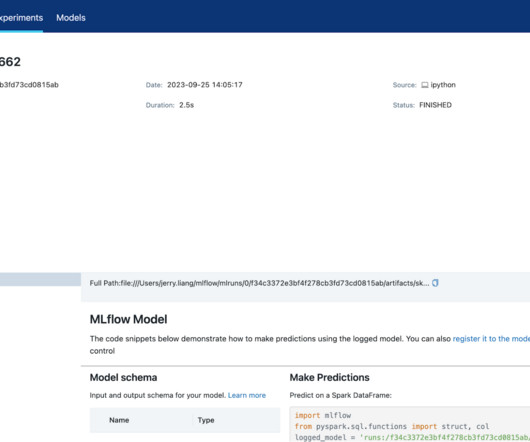Click the Duration: label
This screenshot has height=442, width=530.
pyautogui.click(x=160, y=105)
